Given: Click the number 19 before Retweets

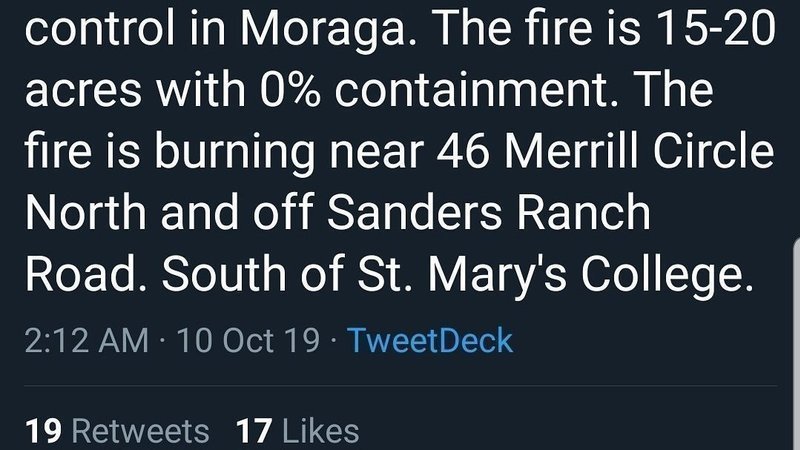Looking at the screenshot, I should [x=44, y=431].
